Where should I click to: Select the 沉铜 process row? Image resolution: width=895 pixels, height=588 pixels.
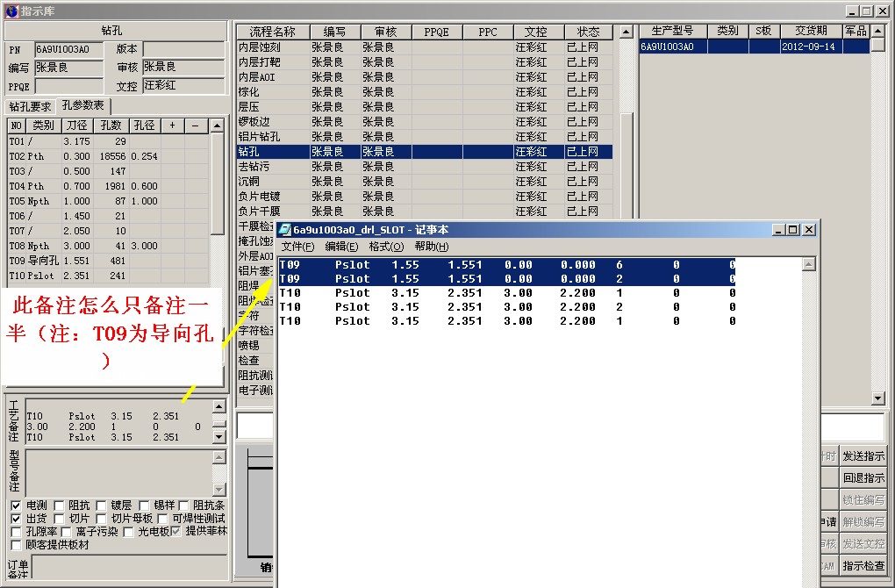point(425,181)
